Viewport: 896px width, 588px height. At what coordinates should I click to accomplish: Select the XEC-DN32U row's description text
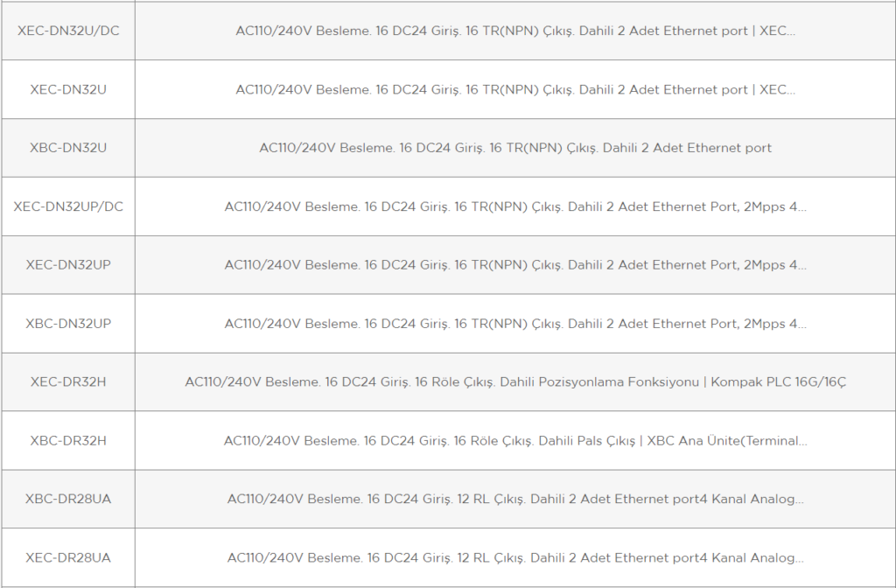pos(515,90)
